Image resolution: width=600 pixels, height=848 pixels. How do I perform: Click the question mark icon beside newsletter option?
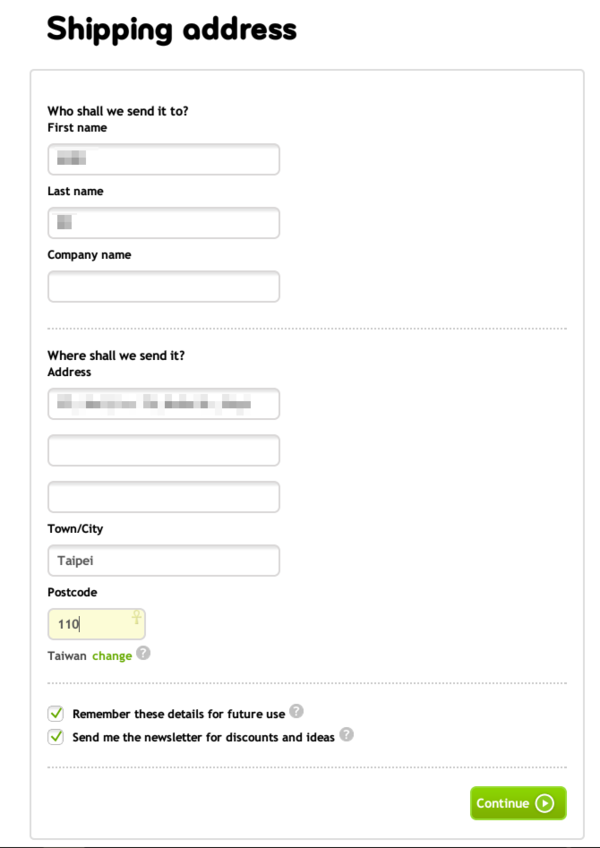pyautogui.click(x=346, y=734)
